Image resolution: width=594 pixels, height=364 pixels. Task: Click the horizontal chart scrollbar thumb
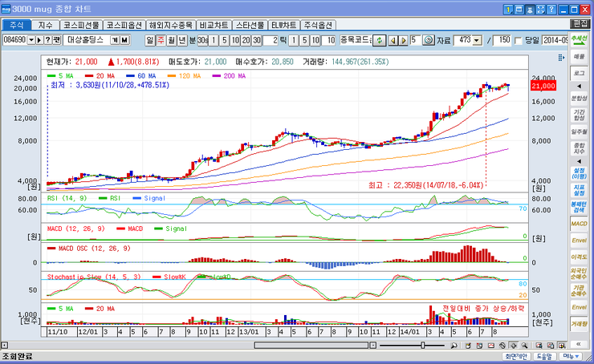(311, 345)
